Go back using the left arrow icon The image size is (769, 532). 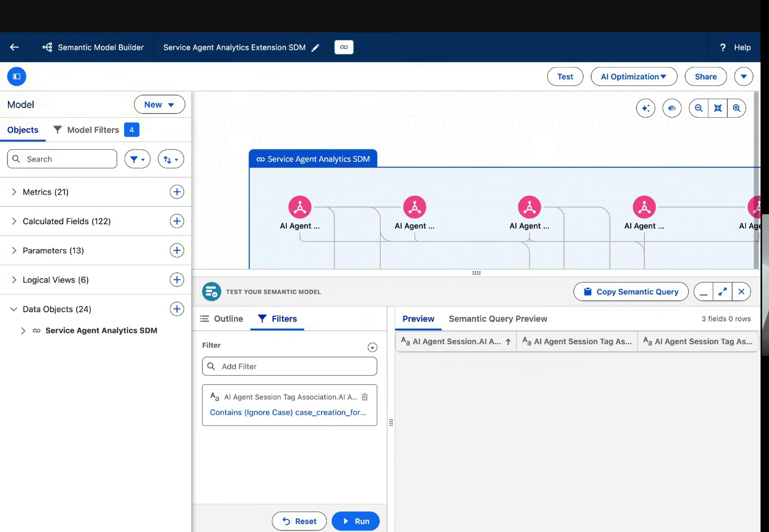pyautogui.click(x=14, y=47)
